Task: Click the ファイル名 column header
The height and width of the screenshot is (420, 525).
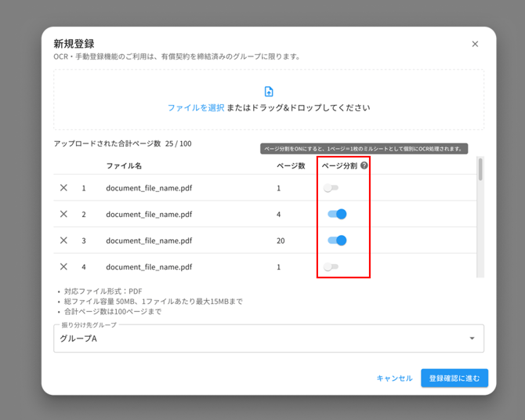Action: pyautogui.click(x=124, y=166)
